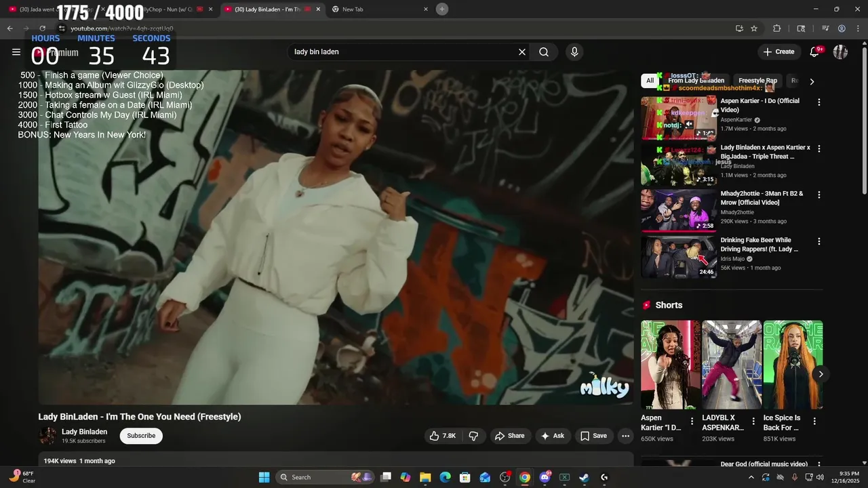The height and width of the screenshot is (488, 868).
Task: Open Aspen Kartier - I Do thumbnail
Action: (679, 117)
